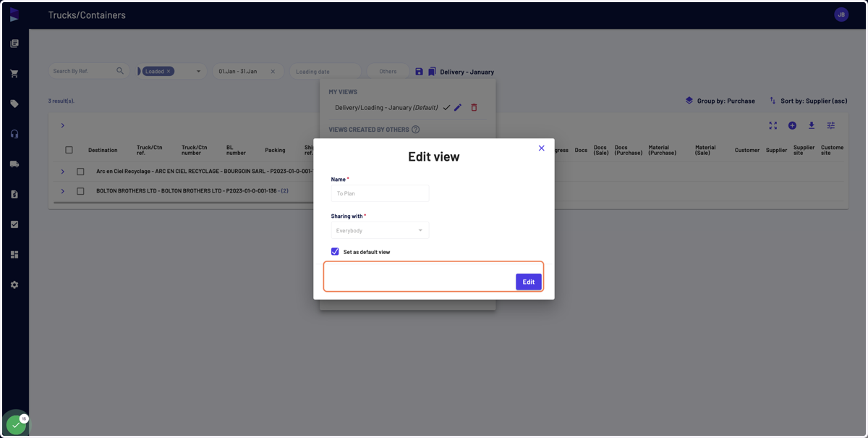Open Group by: Purchase selector

click(720, 101)
